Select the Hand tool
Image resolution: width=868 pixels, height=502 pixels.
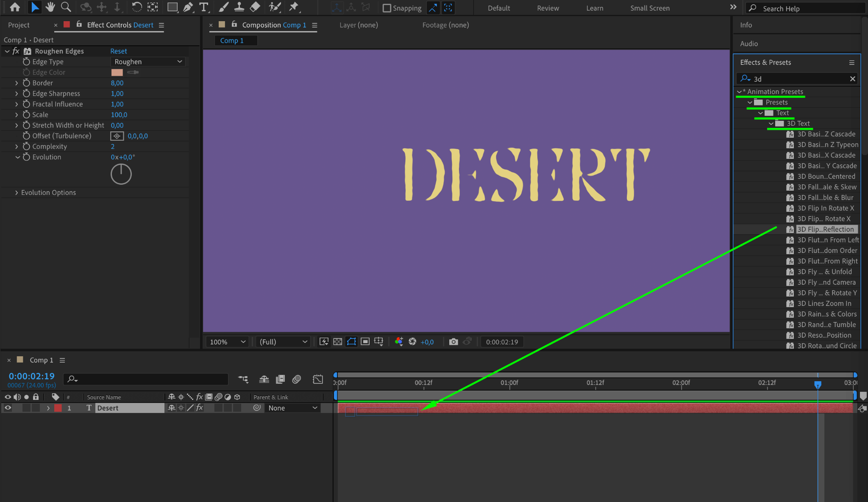(50, 7)
